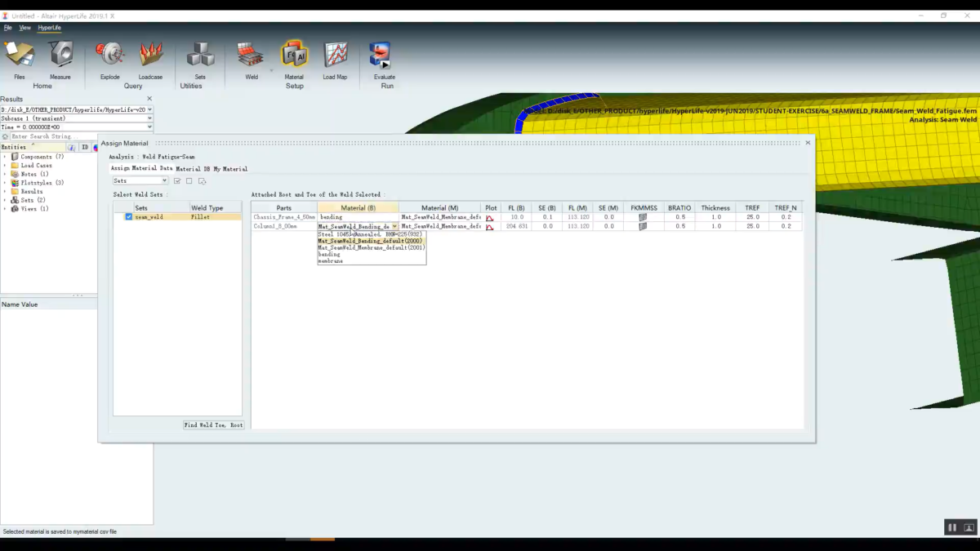Image resolution: width=980 pixels, height=551 pixels.
Task: Choose the bending option in list
Action: point(372,254)
